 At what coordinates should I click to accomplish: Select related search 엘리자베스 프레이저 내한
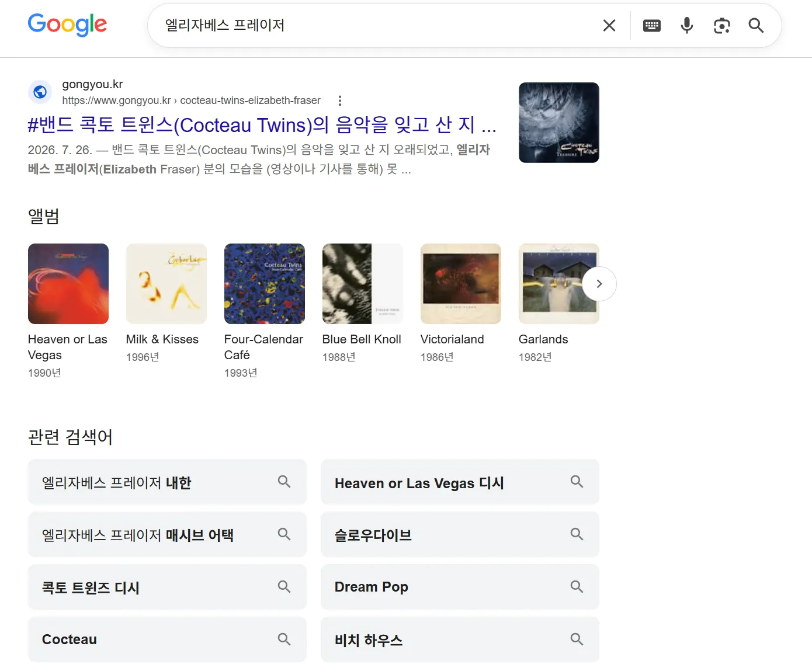[167, 482]
